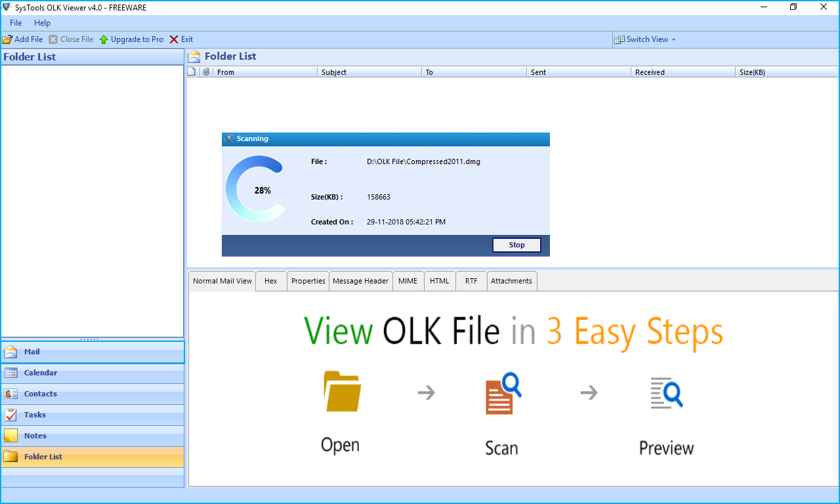
Task: Click the attachment paperclip column icon
Action: 206,72
